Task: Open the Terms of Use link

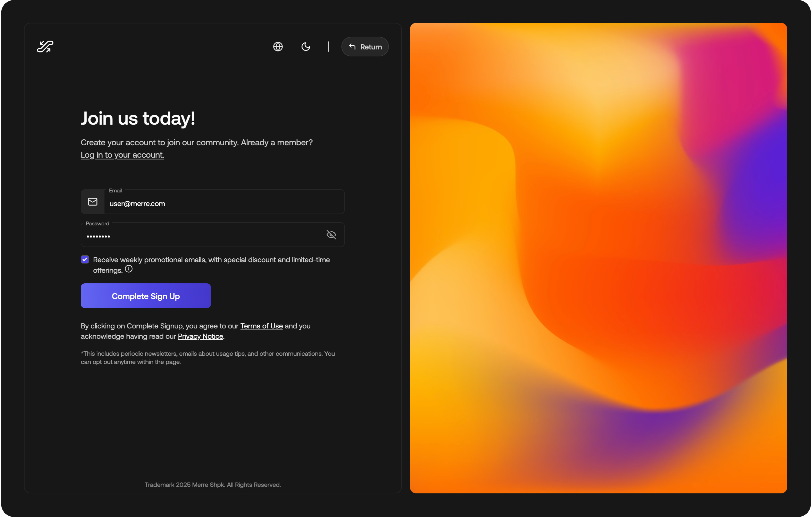Action: pos(261,326)
